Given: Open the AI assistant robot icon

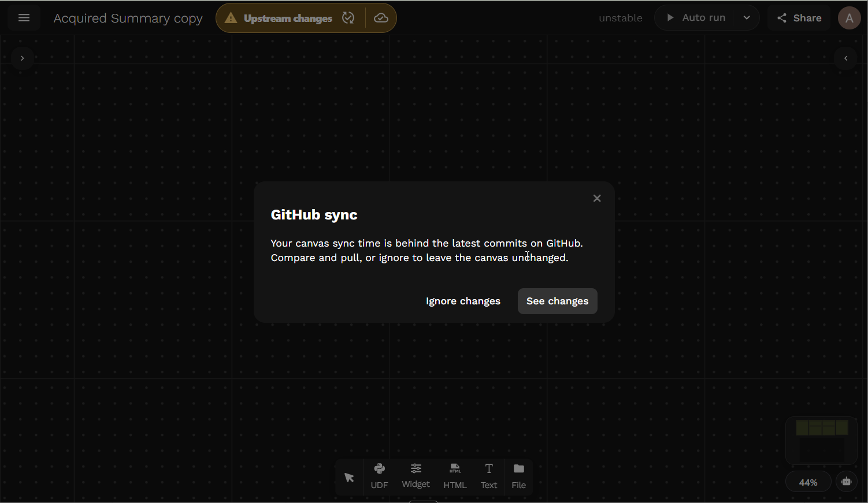Looking at the screenshot, I should tap(847, 482).
